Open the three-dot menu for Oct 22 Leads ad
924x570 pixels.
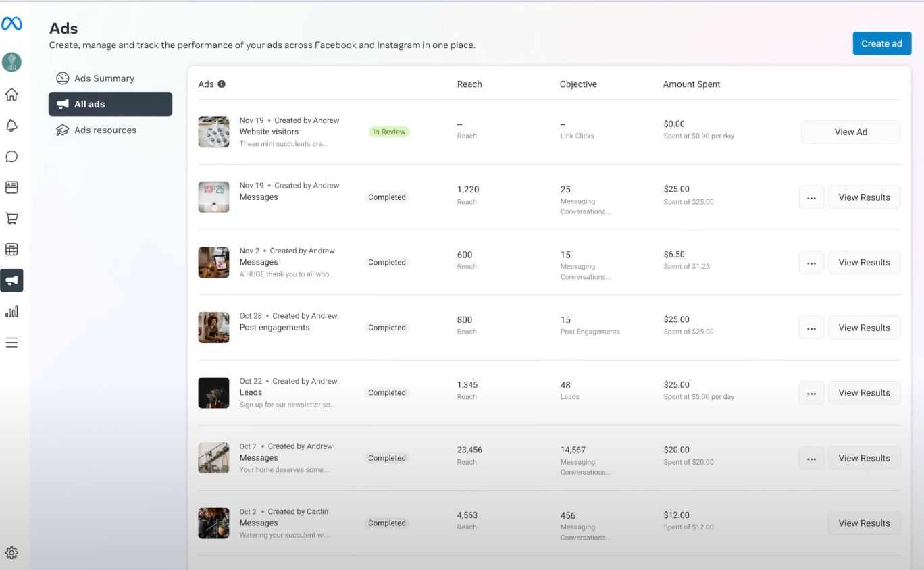point(811,393)
